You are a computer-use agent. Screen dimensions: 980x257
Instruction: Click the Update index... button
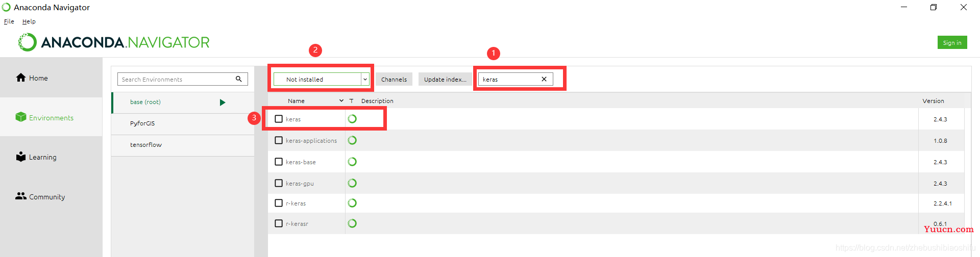[445, 79]
